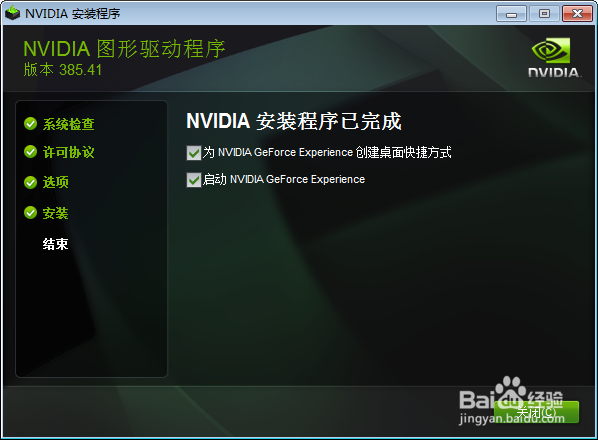Click the green checkmark beside 许可协议
Viewport: 598px width, 440px height.
point(31,152)
